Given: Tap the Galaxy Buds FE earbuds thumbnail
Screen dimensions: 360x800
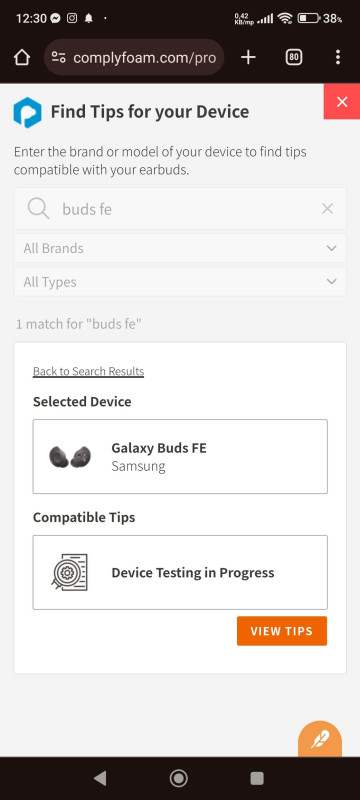Looking at the screenshot, I should click(70, 457).
